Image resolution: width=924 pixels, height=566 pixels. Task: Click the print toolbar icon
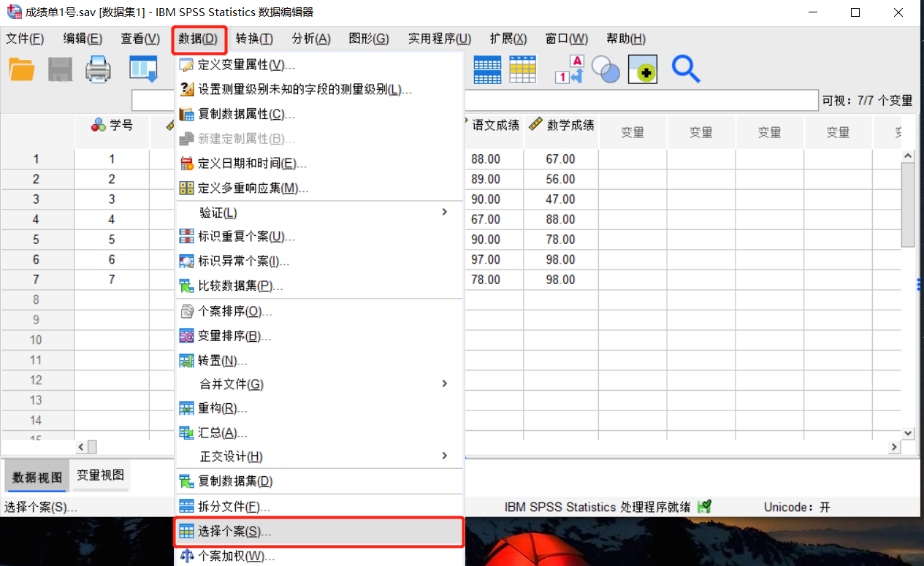[98, 69]
